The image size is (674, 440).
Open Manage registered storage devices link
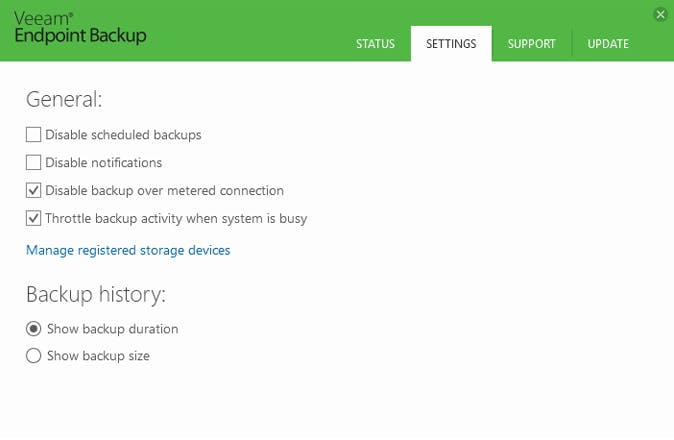128,250
